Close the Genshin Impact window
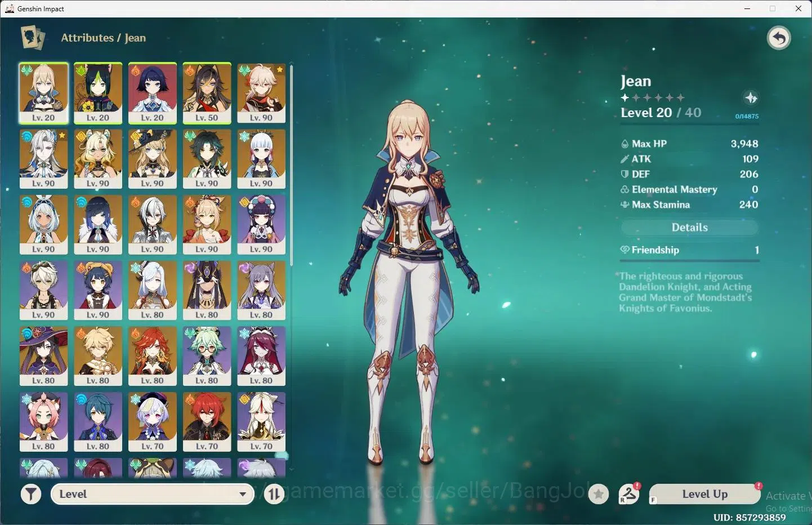This screenshot has width=812, height=525. [x=798, y=8]
